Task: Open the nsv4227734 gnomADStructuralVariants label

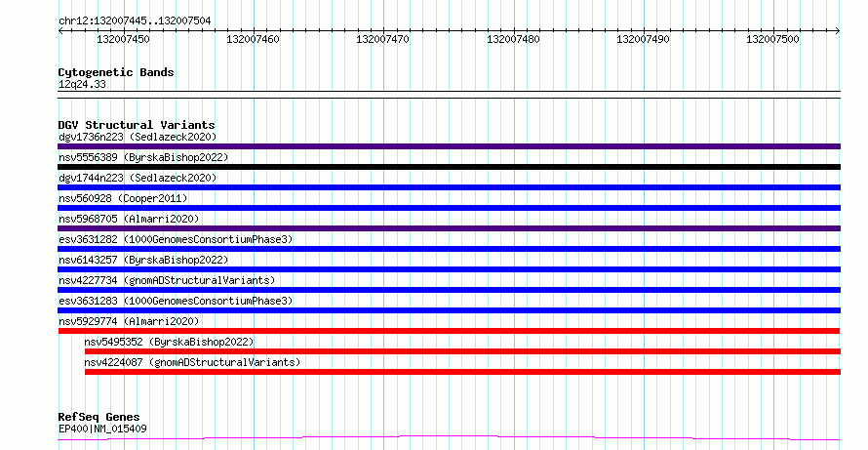Action: (x=167, y=280)
